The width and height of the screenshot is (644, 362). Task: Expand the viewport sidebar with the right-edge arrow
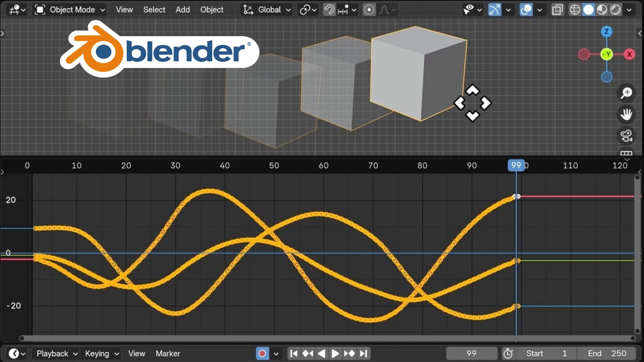pyautogui.click(x=640, y=34)
